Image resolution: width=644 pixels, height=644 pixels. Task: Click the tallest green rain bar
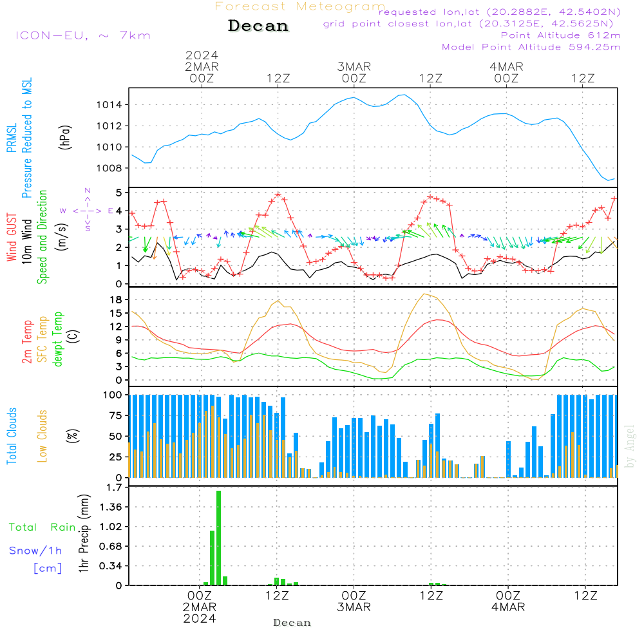click(218, 538)
